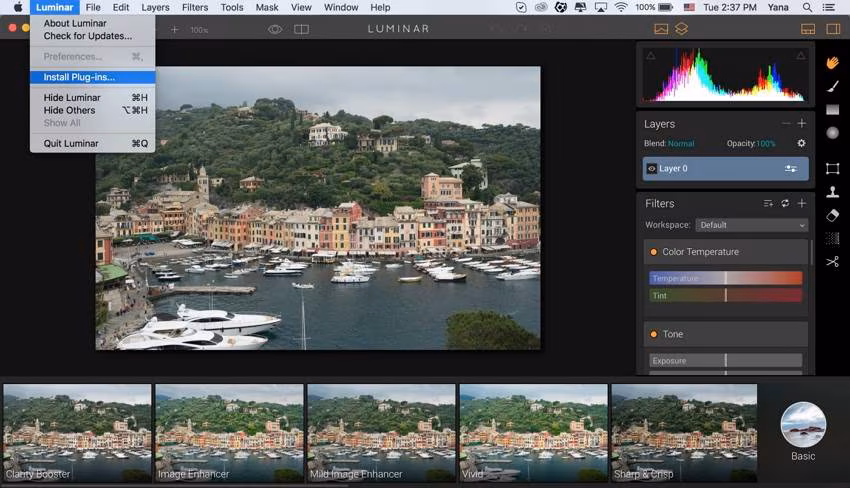Open the Mask menu
Image resolution: width=850 pixels, height=488 pixels.
pyautogui.click(x=267, y=8)
